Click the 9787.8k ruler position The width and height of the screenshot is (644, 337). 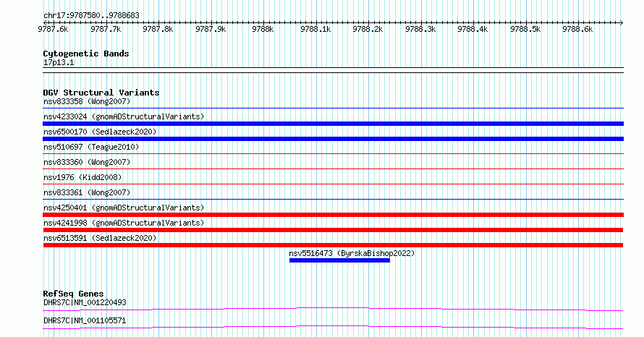(x=158, y=29)
